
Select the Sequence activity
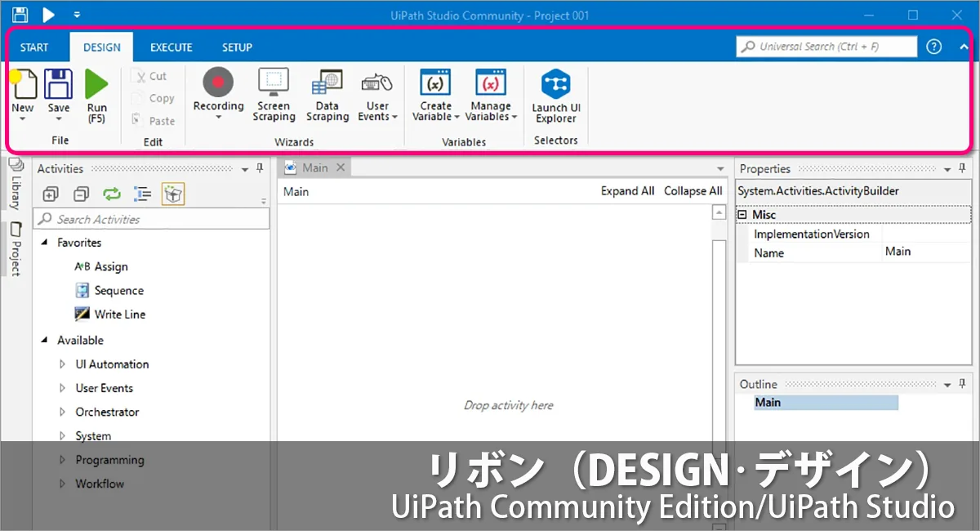pyautogui.click(x=109, y=290)
